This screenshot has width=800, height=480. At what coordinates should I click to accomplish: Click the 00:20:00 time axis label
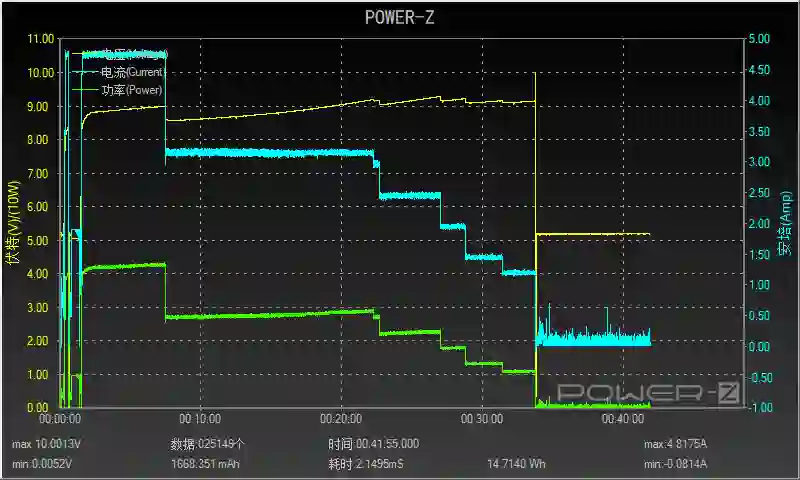pos(341,419)
